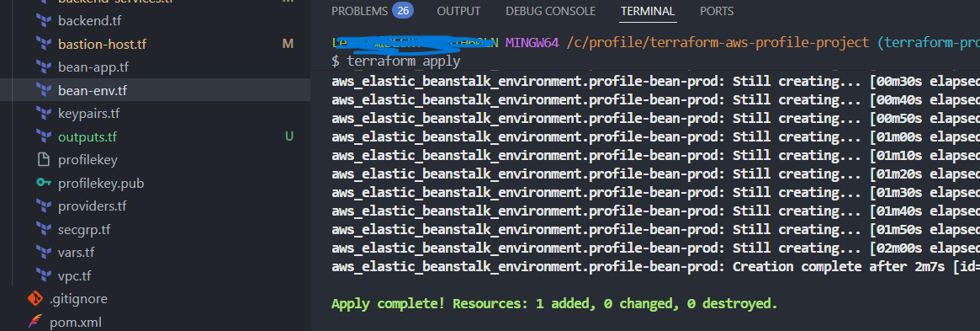Click the M modified badge on bastion-host.tf
Image resolution: width=980 pixels, height=331 pixels.
(x=289, y=44)
